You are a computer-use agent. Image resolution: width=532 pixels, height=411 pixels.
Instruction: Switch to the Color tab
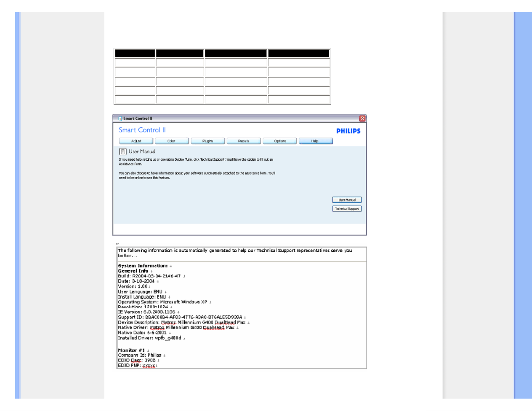tap(172, 141)
